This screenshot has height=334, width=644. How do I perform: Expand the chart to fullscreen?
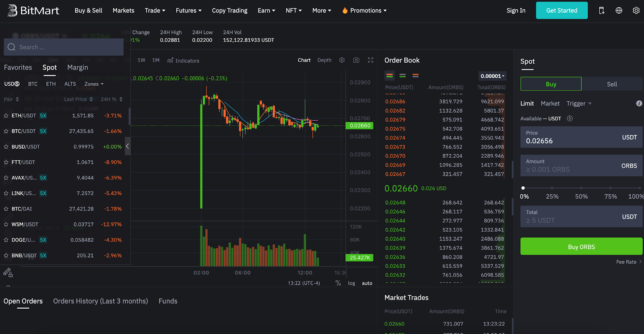click(x=371, y=60)
